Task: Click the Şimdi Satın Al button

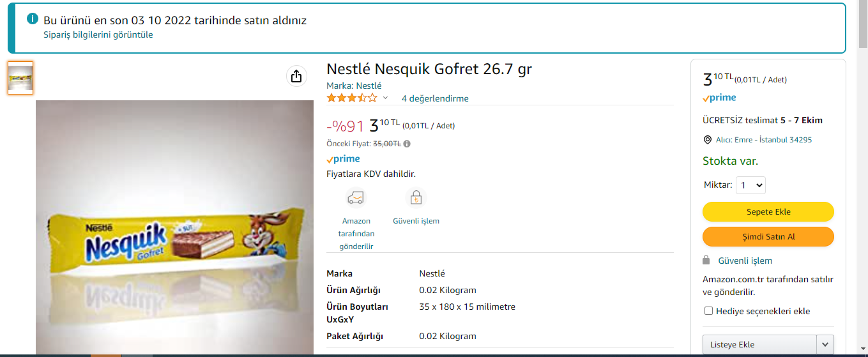Action: click(768, 237)
